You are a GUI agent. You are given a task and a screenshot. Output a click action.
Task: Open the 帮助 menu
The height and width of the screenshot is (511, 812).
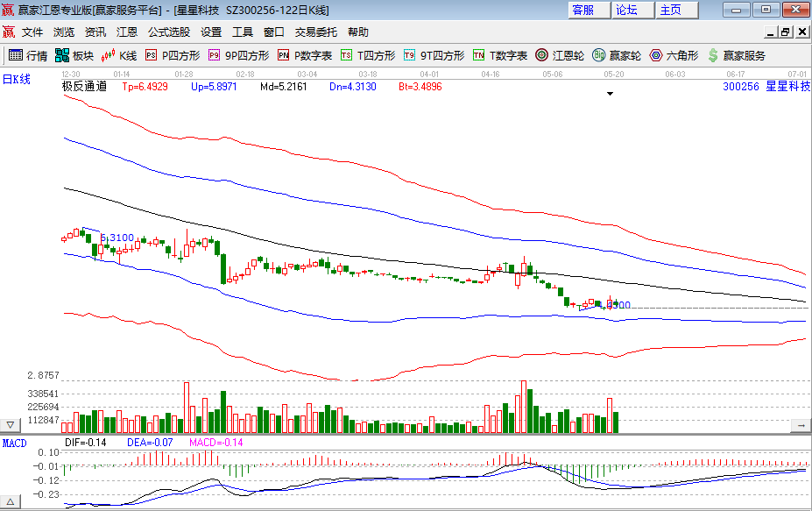358,32
